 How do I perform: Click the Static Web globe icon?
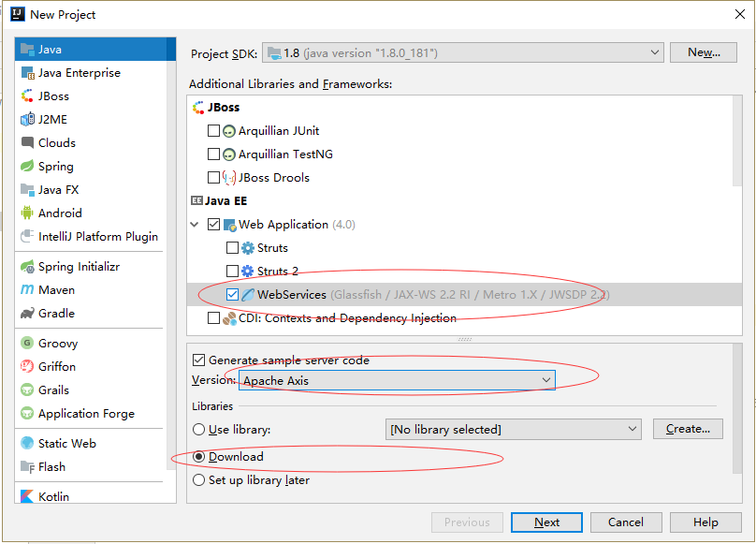click(27, 443)
